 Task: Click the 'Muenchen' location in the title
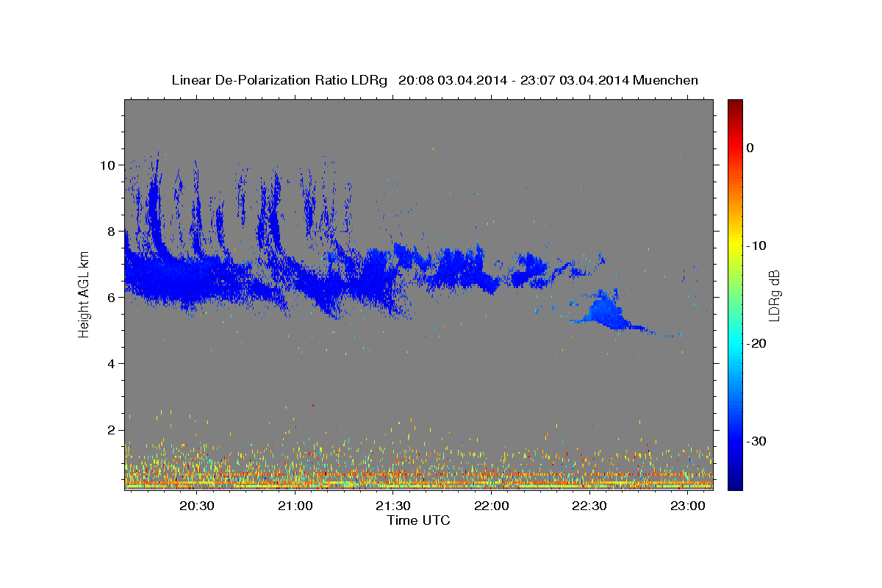[667, 80]
